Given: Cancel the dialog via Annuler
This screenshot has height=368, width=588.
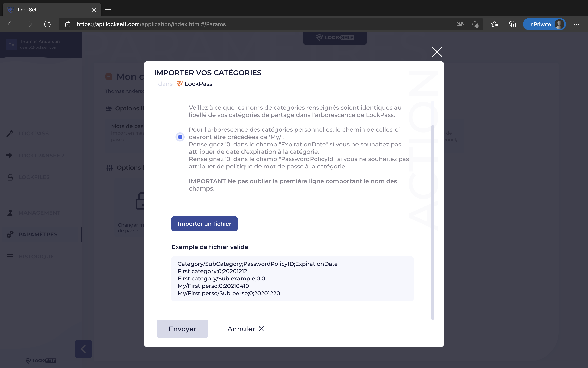Looking at the screenshot, I should pyautogui.click(x=245, y=329).
